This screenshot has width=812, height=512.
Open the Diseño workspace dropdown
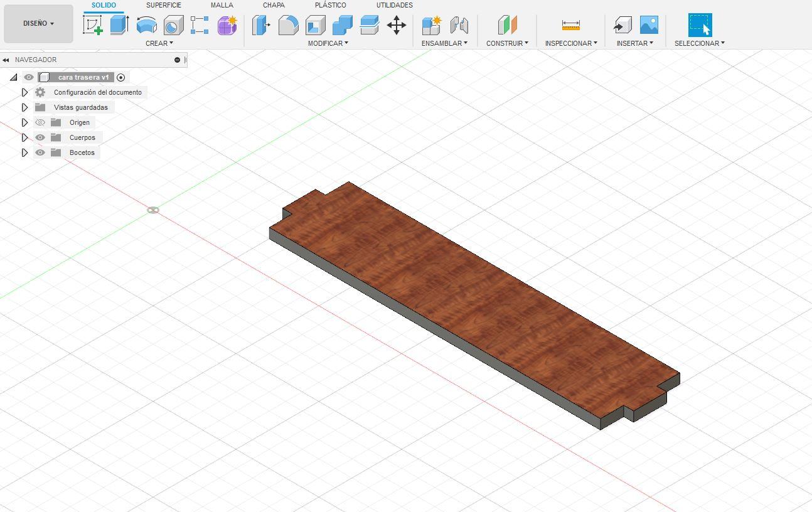(38, 24)
